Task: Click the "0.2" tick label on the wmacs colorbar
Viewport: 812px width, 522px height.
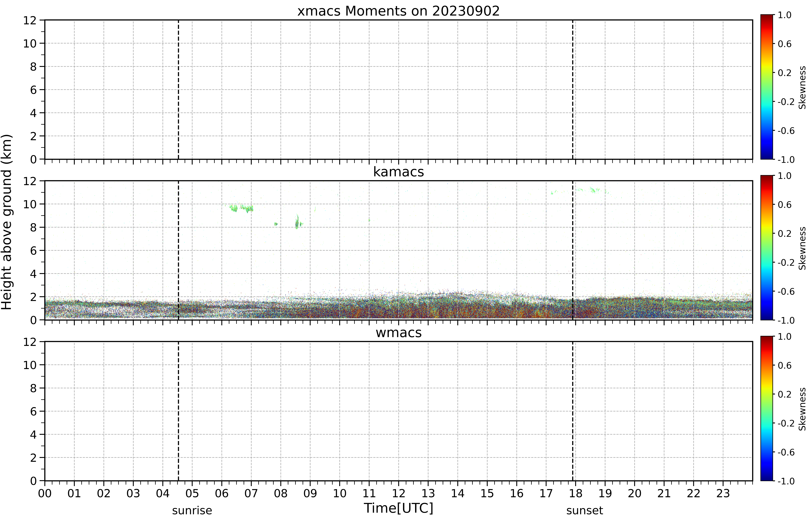Action: tap(785, 394)
